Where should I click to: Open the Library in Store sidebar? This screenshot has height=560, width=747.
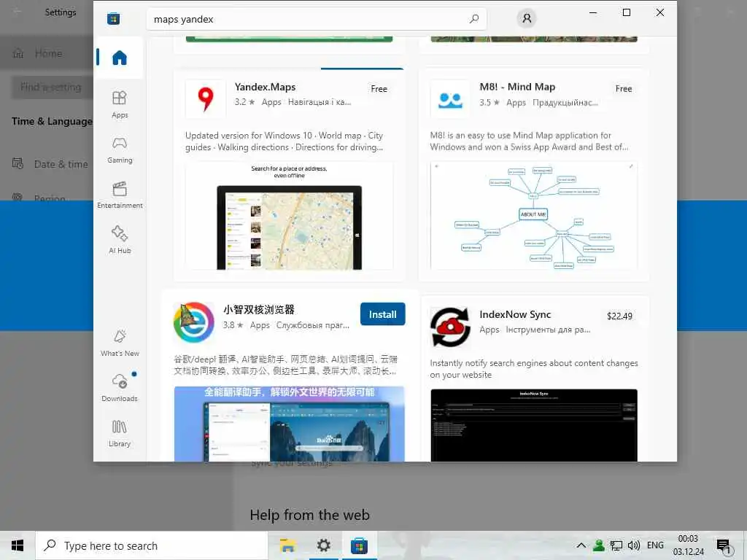tap(120, 433)
